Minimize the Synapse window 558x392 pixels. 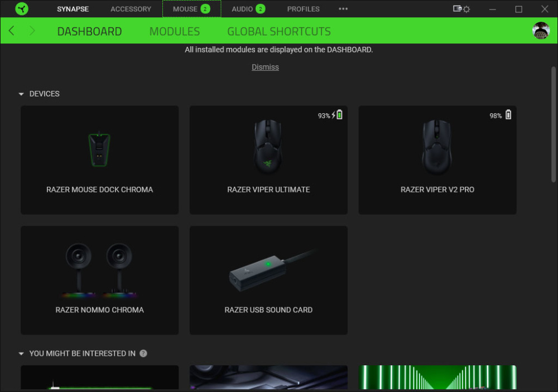point(493,9)
